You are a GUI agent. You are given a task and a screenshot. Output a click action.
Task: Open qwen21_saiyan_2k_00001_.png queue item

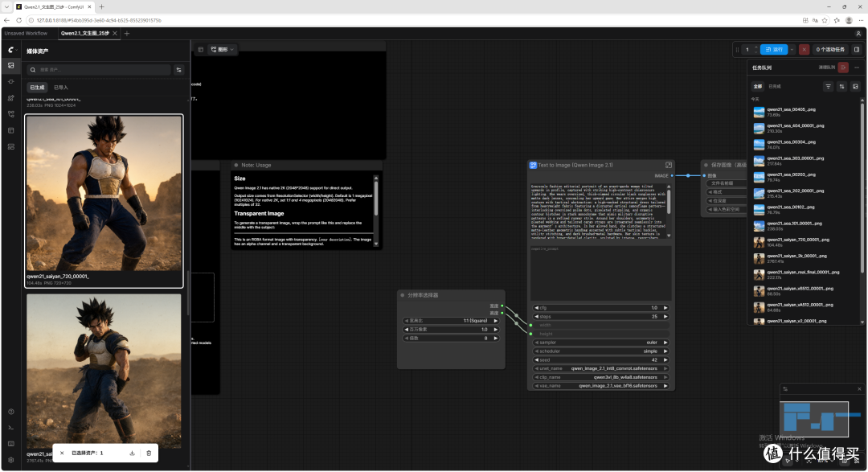[x=805, y=258]
